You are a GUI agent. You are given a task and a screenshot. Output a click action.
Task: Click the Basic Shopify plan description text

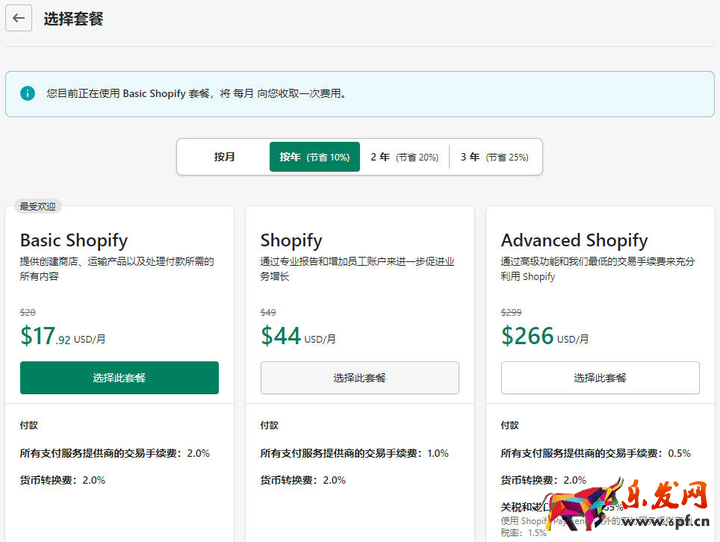[117, 269]
